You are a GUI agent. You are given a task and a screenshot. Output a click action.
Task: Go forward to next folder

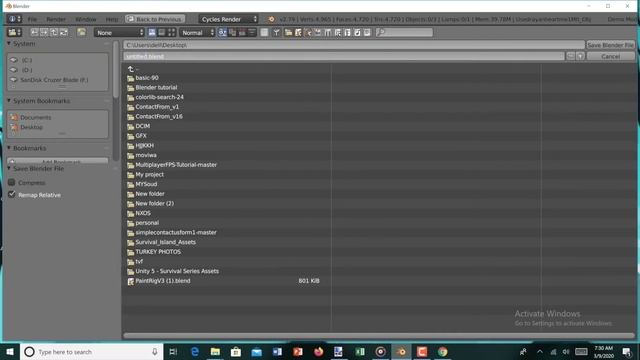44,32
